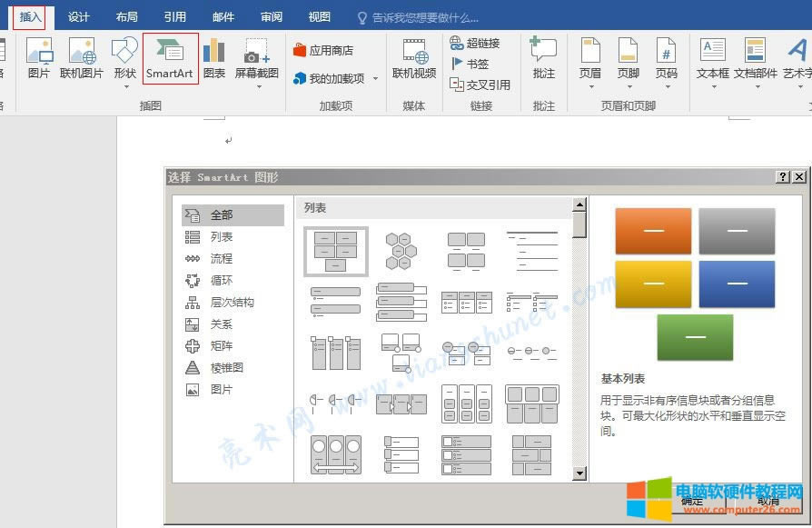The width and height of the screenshot is (812, 528).
Task: Select the 图片 category in SmartArt dialog
Action: coord(233,390)
